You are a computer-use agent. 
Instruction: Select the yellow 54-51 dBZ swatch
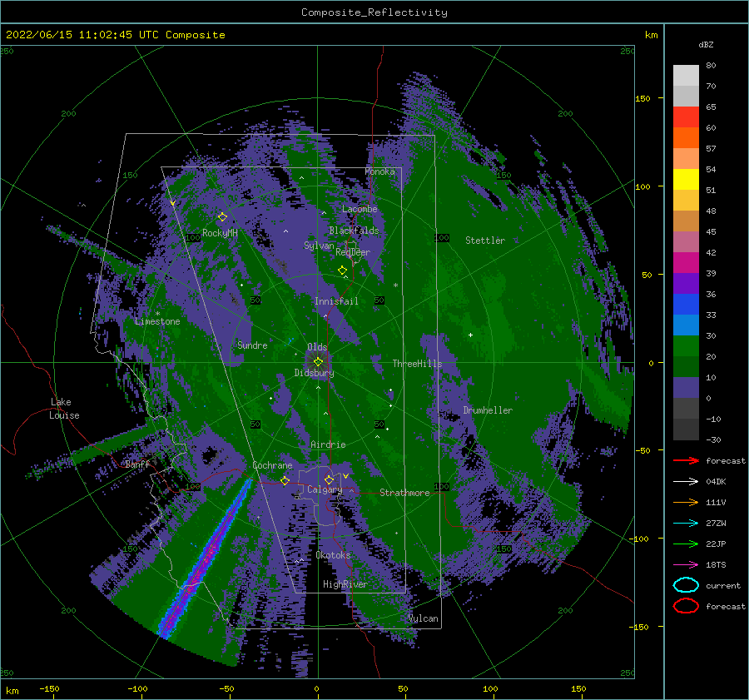[x=686, y=179]
